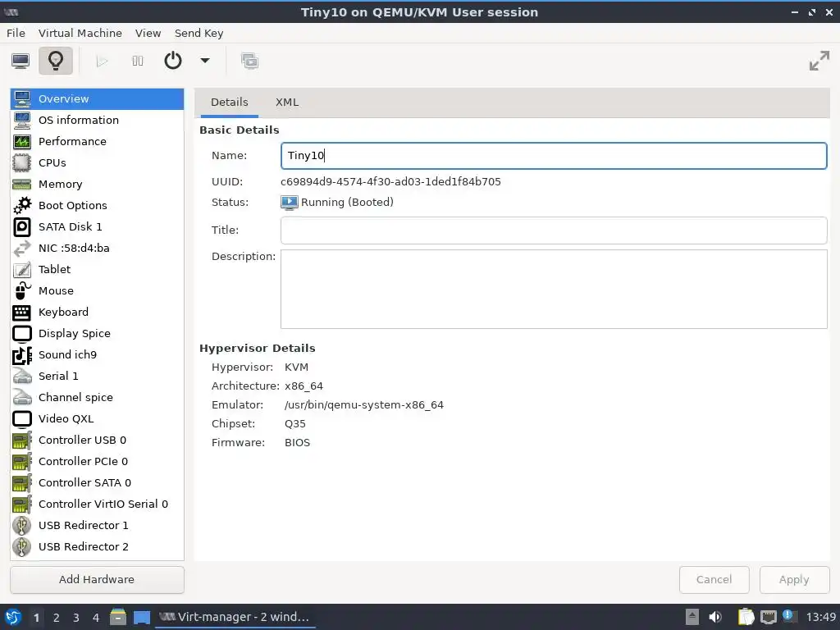
Task: Open the Virtual Machine menu
Action: point(80,33)
